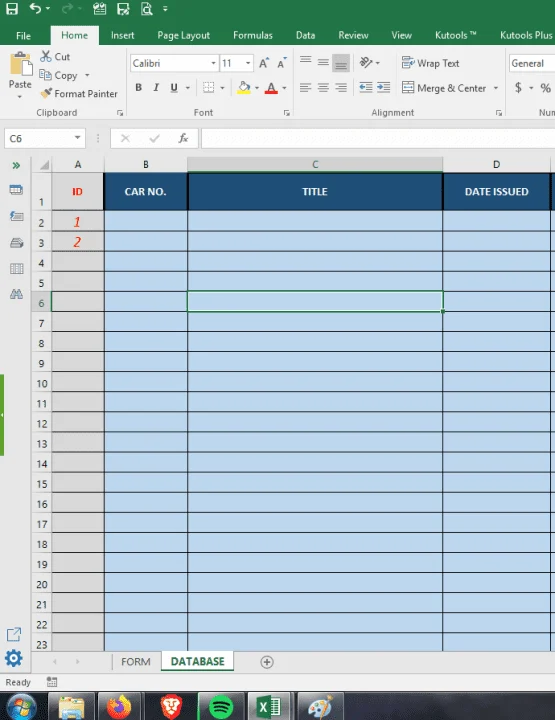Open the Paste options dropdown arrow
Image resolution: width=555 pixels, height=720 pixels.
[x=20, y=96]
